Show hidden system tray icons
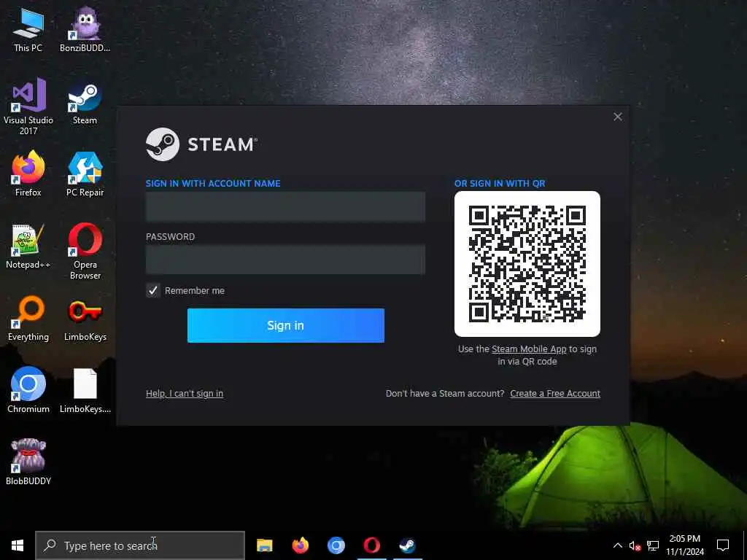This screenshot has height=560, width=747. tap(617, 545)
